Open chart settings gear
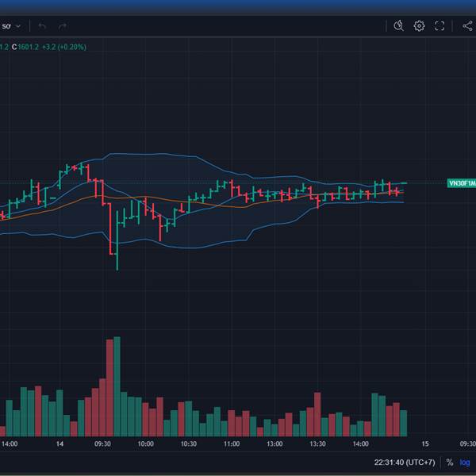This screenshot has width=476, height=476. [x=419, y=26]
